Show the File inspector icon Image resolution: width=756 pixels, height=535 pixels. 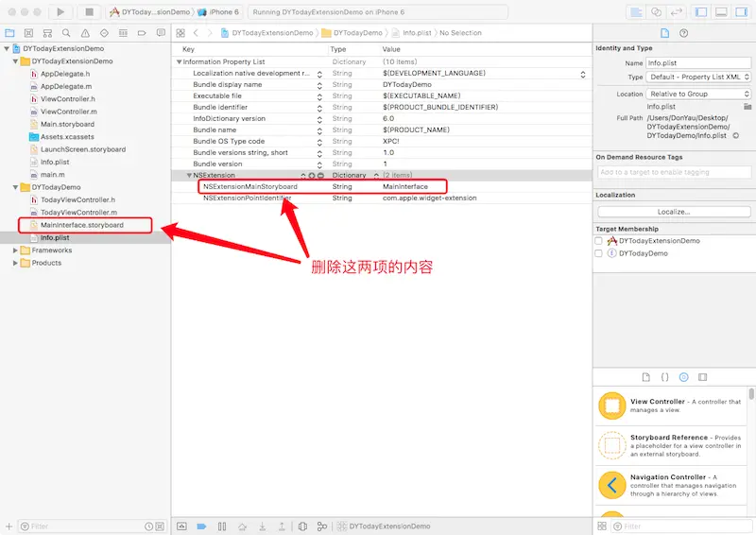[x=665, y=33]
